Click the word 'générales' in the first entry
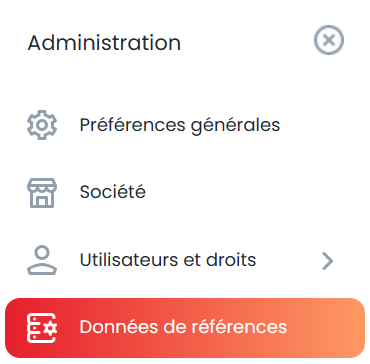This screenshot has width=370, height=364. click(235, 126)
